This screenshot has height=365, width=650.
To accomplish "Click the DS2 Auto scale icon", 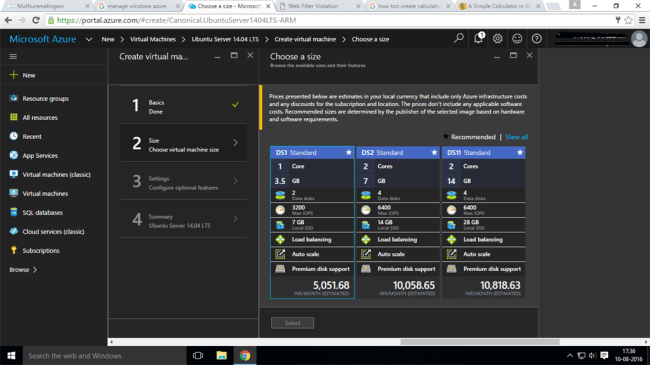I will pyautogui.click(x=366, y=254).
